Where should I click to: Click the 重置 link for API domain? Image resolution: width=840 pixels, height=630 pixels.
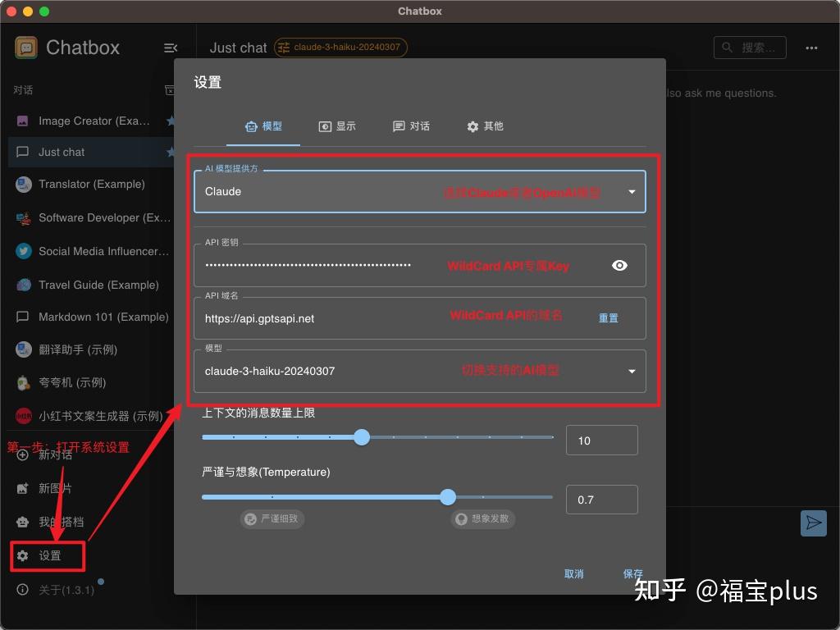pos(608,317)
